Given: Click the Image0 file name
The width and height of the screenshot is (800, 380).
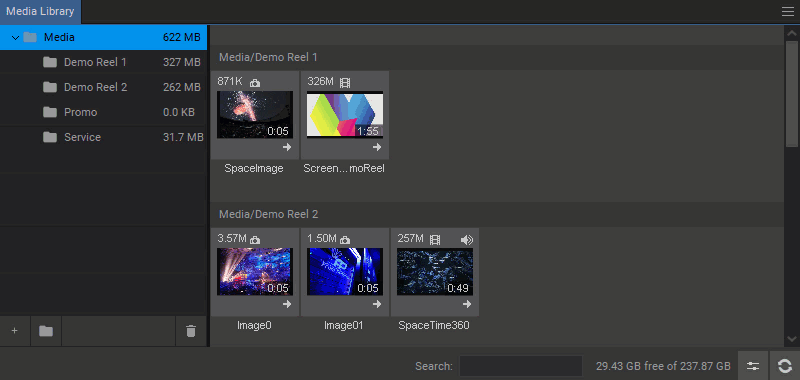Looking at the screenshot, I should tap(254, 325).
